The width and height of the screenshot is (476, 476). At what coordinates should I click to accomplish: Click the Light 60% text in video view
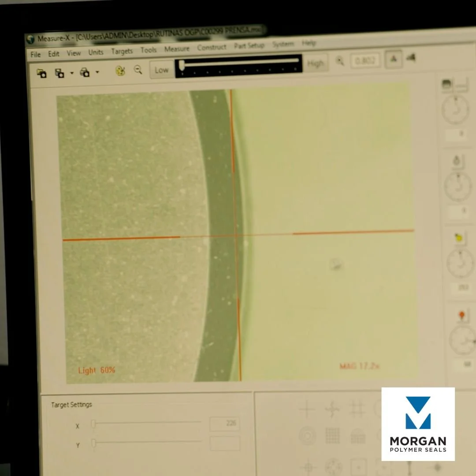point(97,370)
